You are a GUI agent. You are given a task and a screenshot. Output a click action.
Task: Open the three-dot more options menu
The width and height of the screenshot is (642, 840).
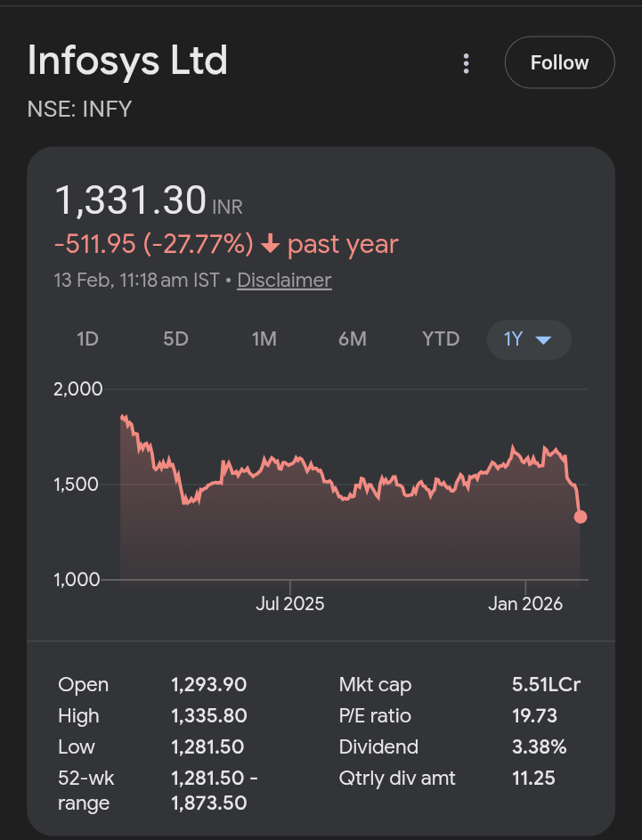pos(466,63)
